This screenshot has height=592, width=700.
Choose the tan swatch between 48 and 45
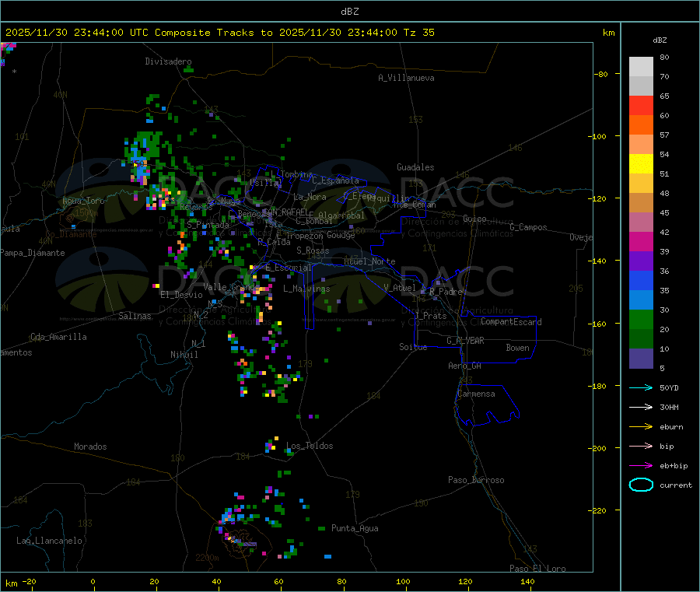pyautogui.click(x=641, y=203)
